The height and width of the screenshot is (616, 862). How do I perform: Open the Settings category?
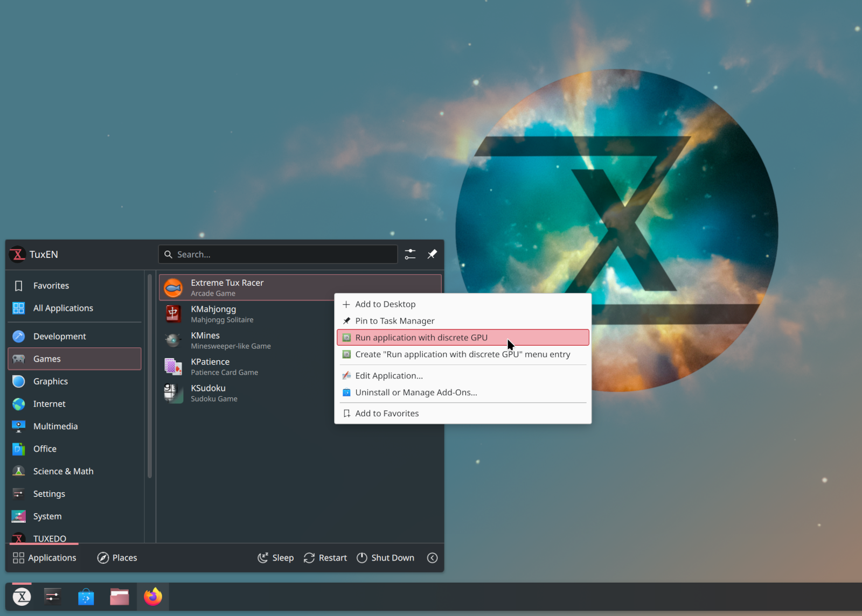74,494
